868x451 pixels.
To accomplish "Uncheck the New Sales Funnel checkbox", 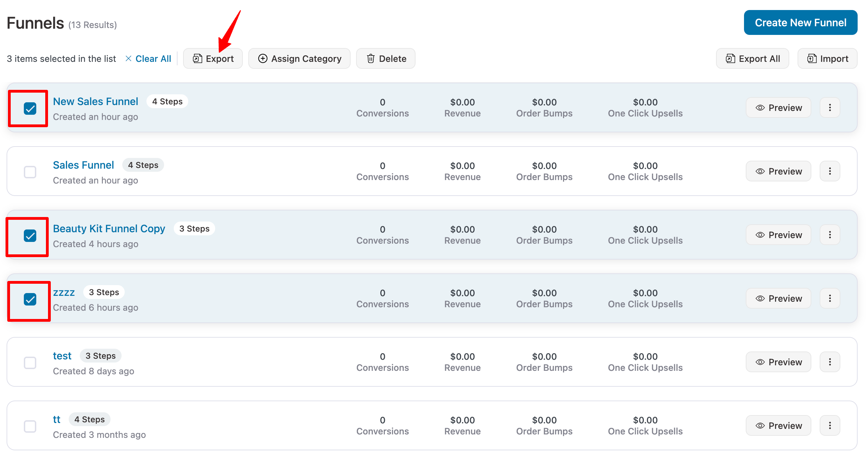I will click(30, 109).
